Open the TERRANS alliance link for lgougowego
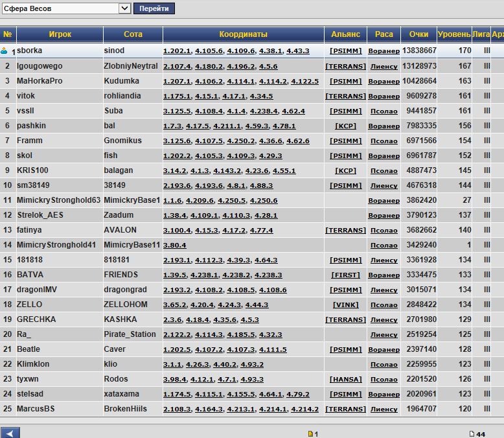 [345, 66]
